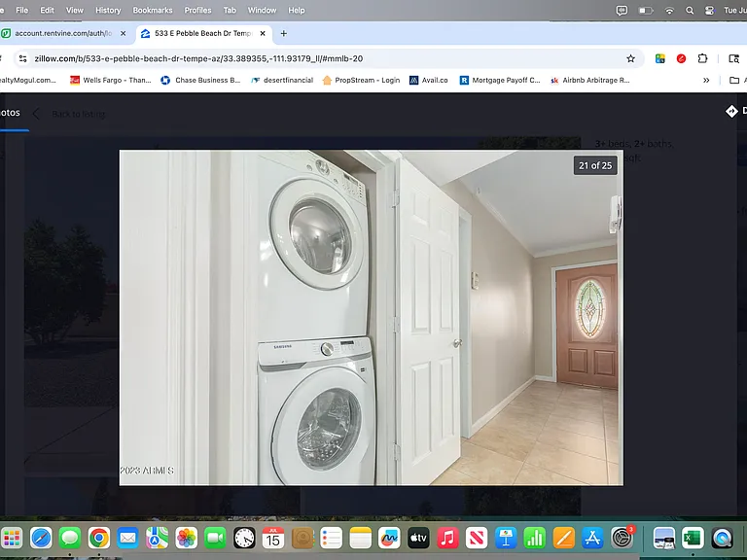
Task: Open Wi-Fi status menu
Action: [x=669, y=10]
